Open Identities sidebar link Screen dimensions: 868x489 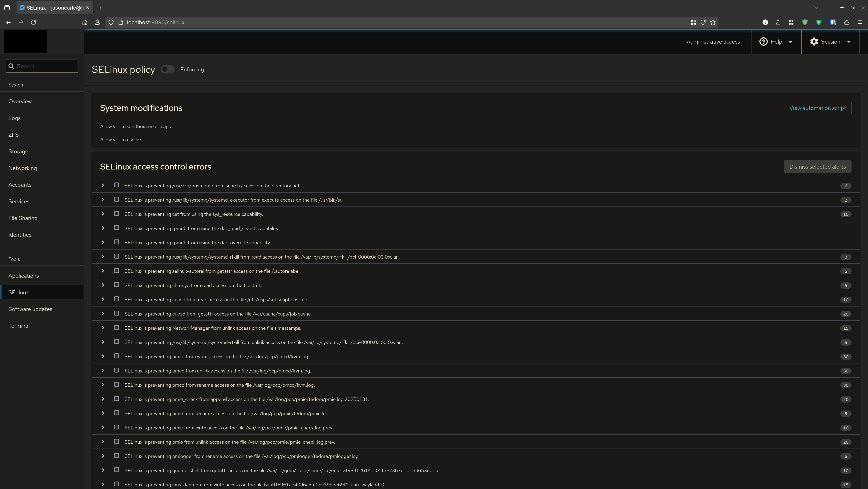pos(42,235)
